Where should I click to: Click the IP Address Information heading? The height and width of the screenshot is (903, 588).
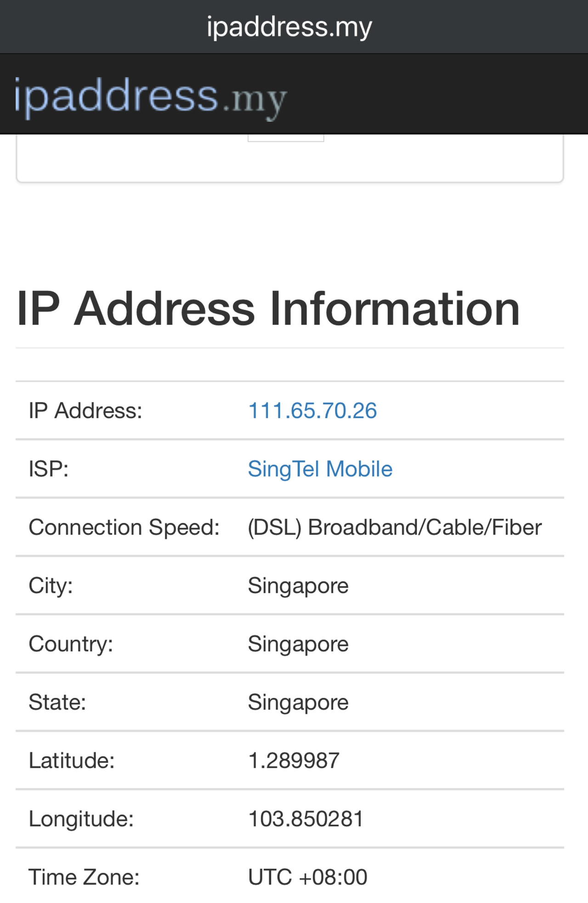(268, 308)
